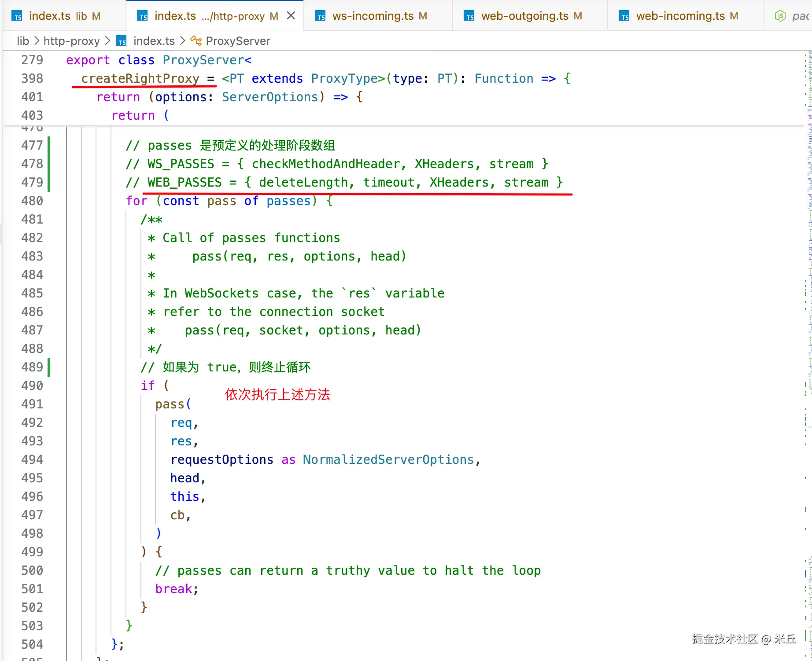Click the TypeScript icon on ws-incoming.ts tab
Screen dimensions: 812x661
(x=321, y=16)
